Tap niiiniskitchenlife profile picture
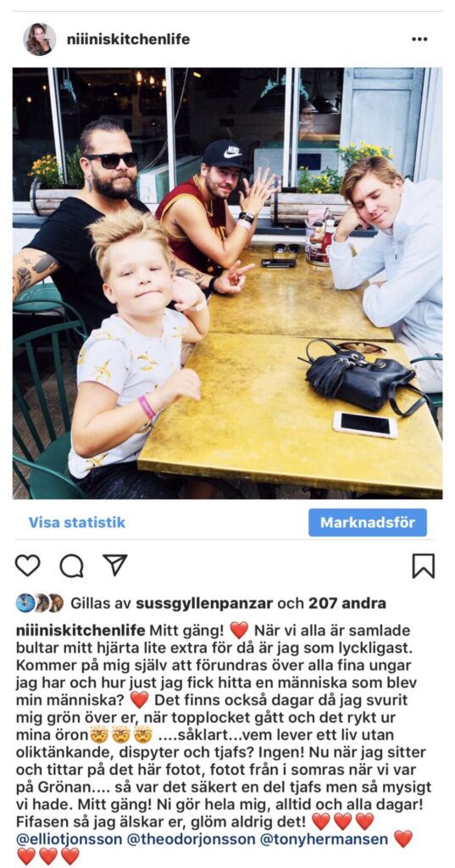The image size is (455, 868). 39,39
